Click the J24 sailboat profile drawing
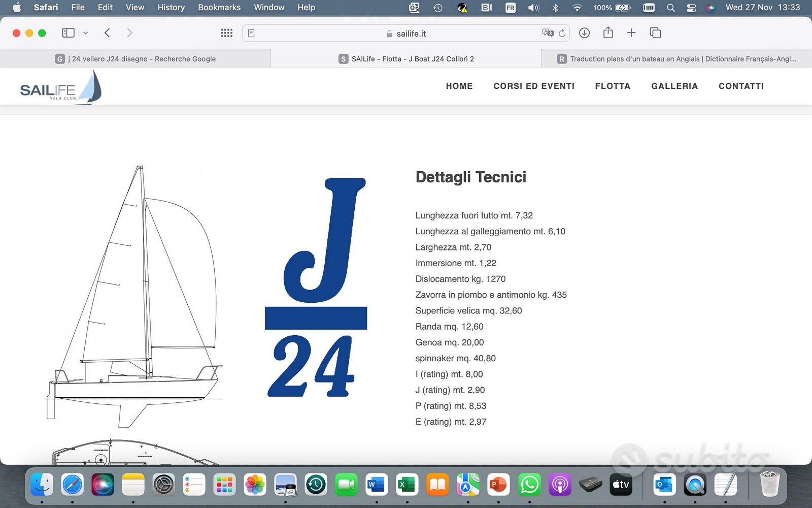The image size is (812, 508). click(x=134, y=296)
